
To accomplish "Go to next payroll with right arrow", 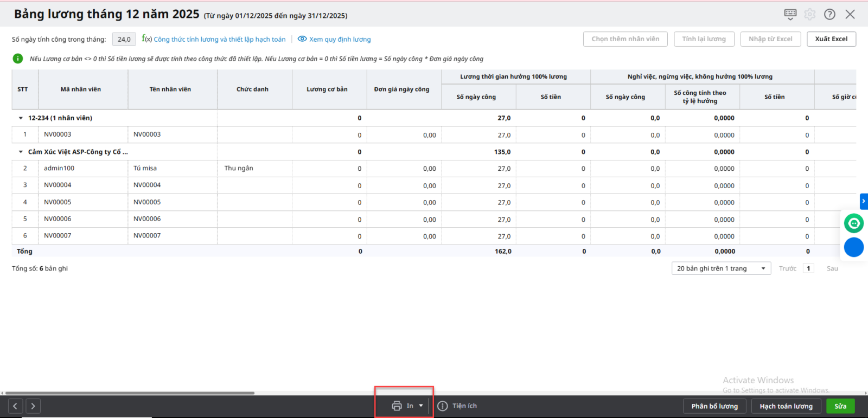I will (x=33, y=406).
